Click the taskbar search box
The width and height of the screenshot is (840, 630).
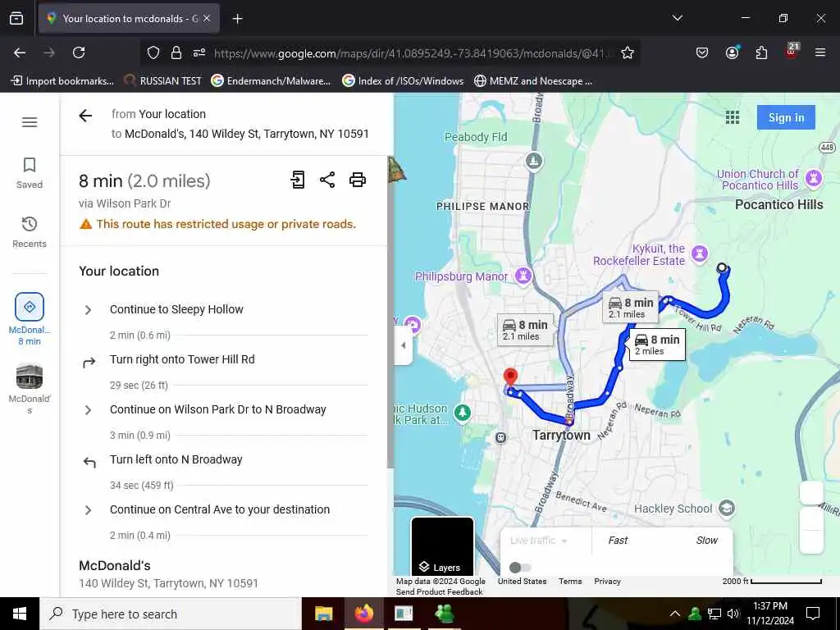[171, 614]
